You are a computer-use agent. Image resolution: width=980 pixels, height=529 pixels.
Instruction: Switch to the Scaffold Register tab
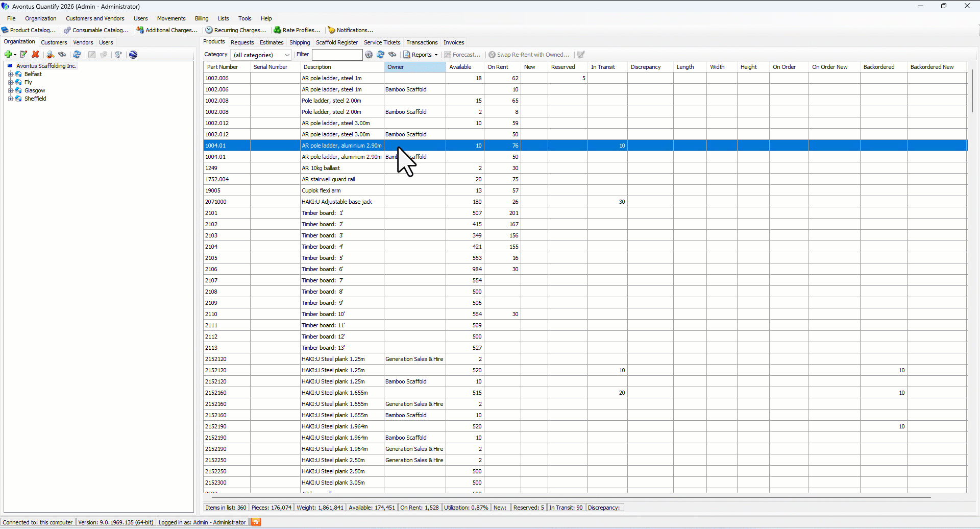337,42
